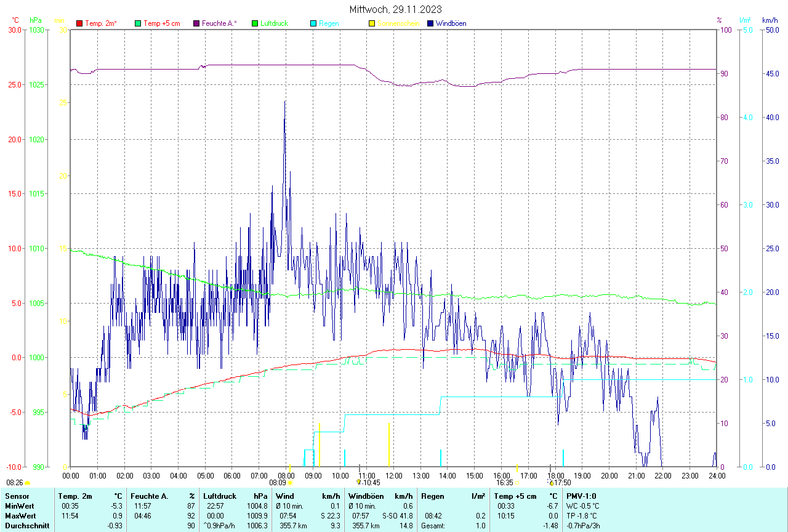Select the 'Sonnenschein' legend label
788x532 pixels.
point(399,23)
